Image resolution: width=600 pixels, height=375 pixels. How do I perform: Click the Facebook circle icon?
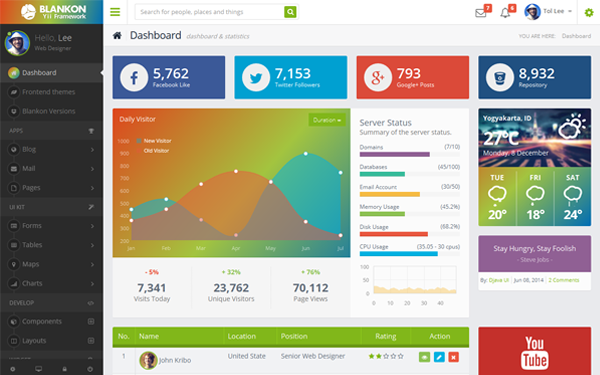[x=134, y=77]
